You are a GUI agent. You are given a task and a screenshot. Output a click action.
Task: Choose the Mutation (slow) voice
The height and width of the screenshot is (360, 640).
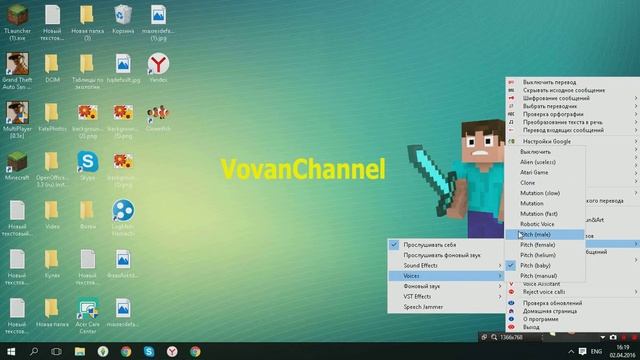pyautogui.click(x=545, y=193)
